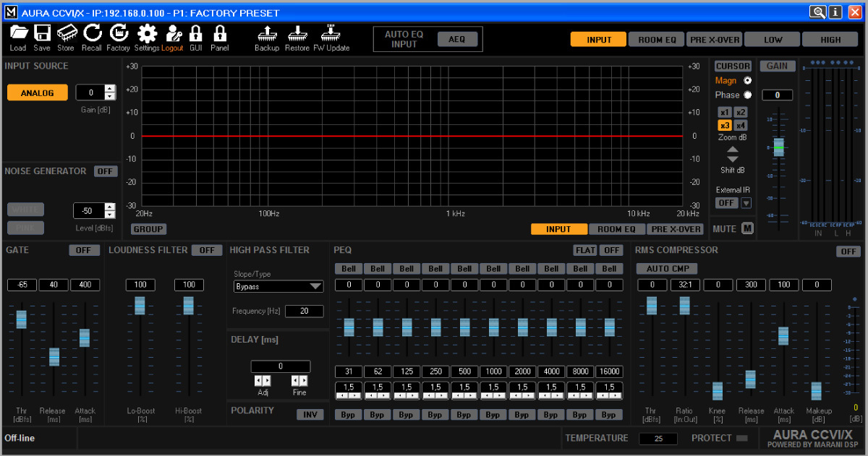Expand the External IR dropdown arrow

click(746, 203)
